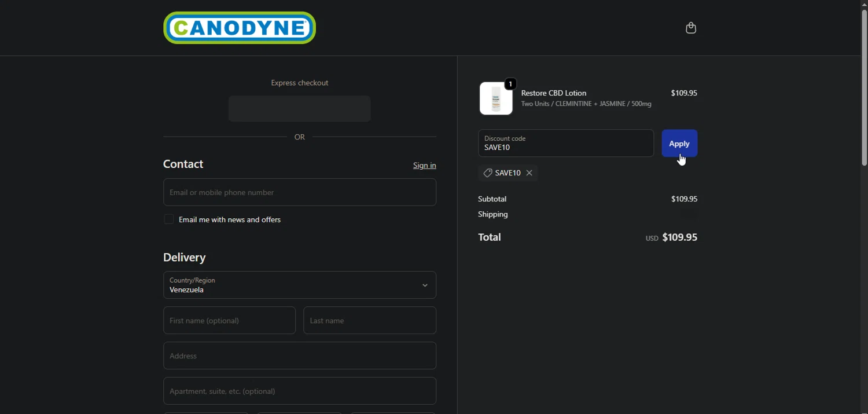
Task: Click the First name (optional) field
Action: (229, 320)
